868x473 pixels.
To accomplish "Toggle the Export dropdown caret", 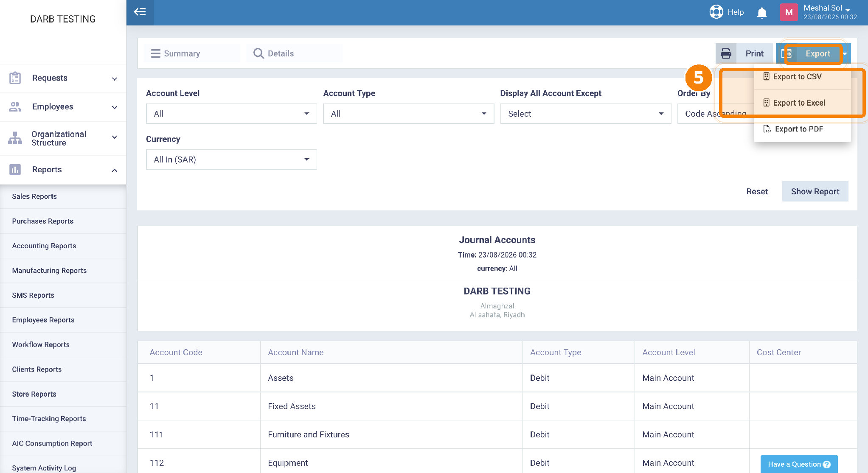I will (x=845, y=53).
